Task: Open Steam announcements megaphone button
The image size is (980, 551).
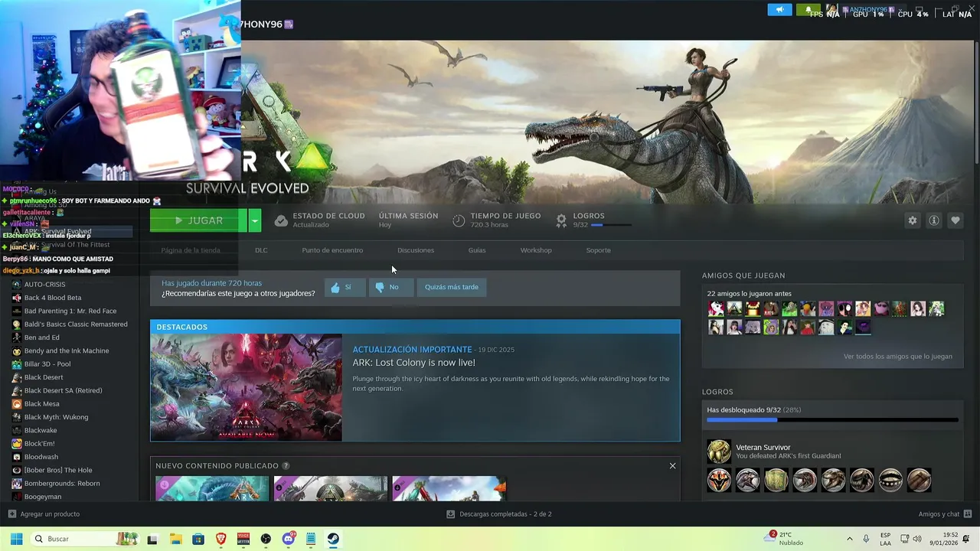Action: point(779,10)
